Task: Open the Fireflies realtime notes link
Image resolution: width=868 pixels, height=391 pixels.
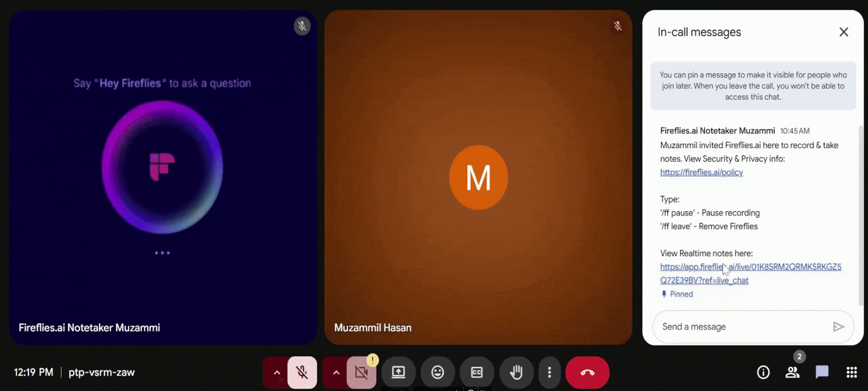Action: click(751, 273)
